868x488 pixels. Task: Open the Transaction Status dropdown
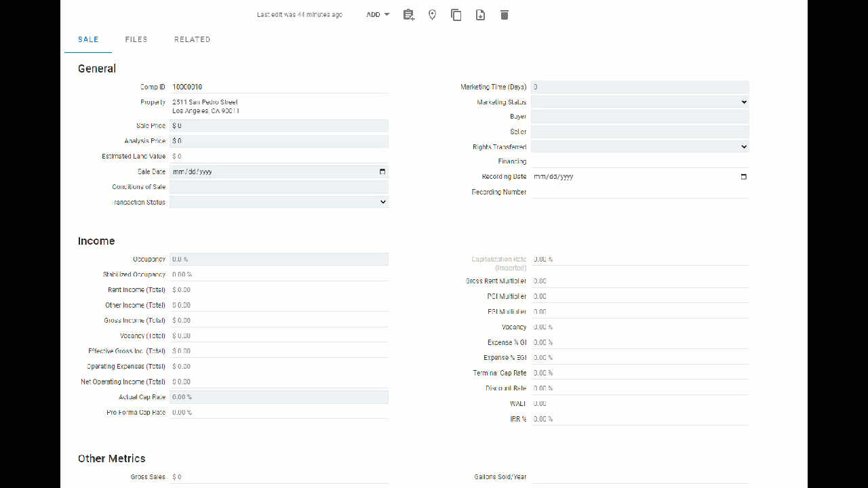coord(383,202)
